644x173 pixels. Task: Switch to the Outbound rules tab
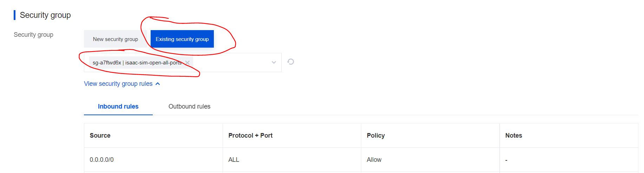189,106
